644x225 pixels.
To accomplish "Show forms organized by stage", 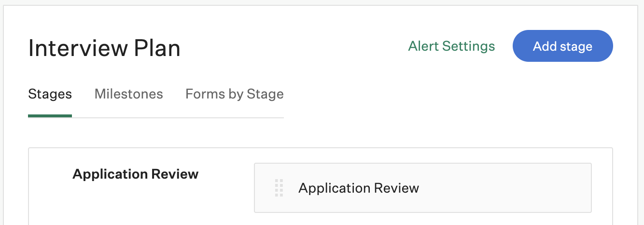I will pyautogui.click(x=235, y=94).
